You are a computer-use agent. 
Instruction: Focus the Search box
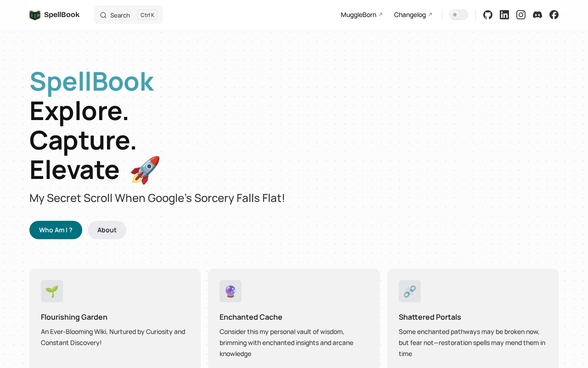(x=119, y=15)
